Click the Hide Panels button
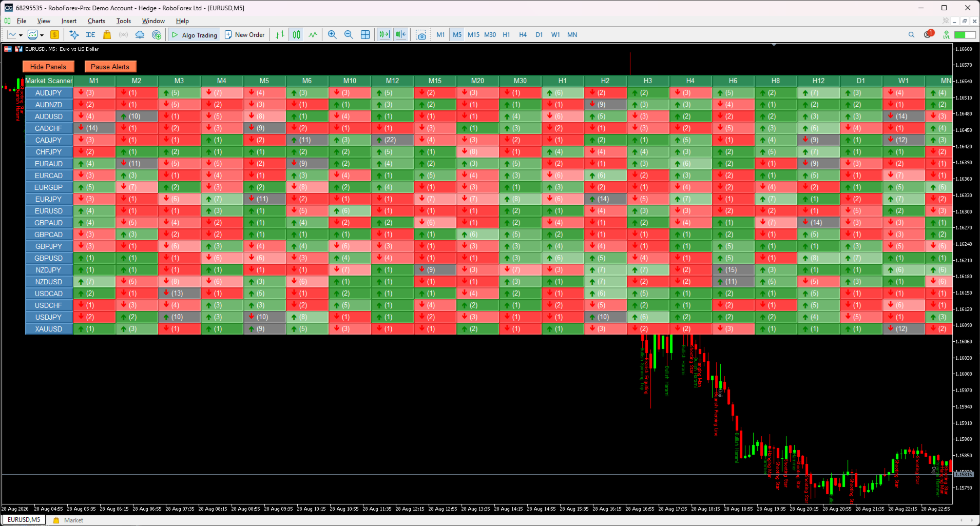This screenshot has height=526, width=980. coord(48,67)
